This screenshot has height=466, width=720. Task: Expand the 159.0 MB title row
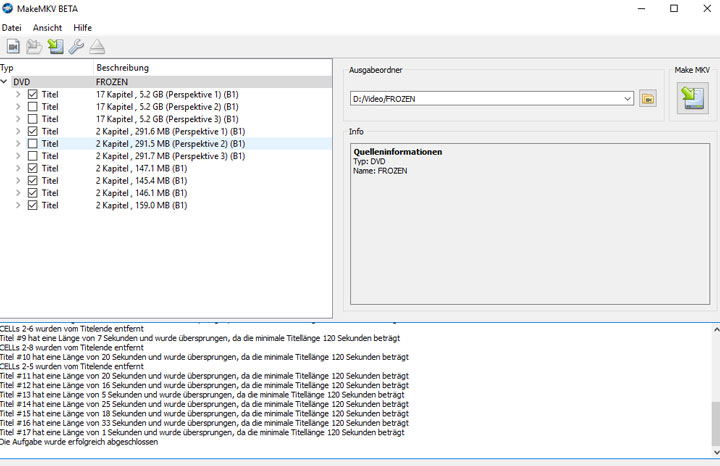point(18,205)
